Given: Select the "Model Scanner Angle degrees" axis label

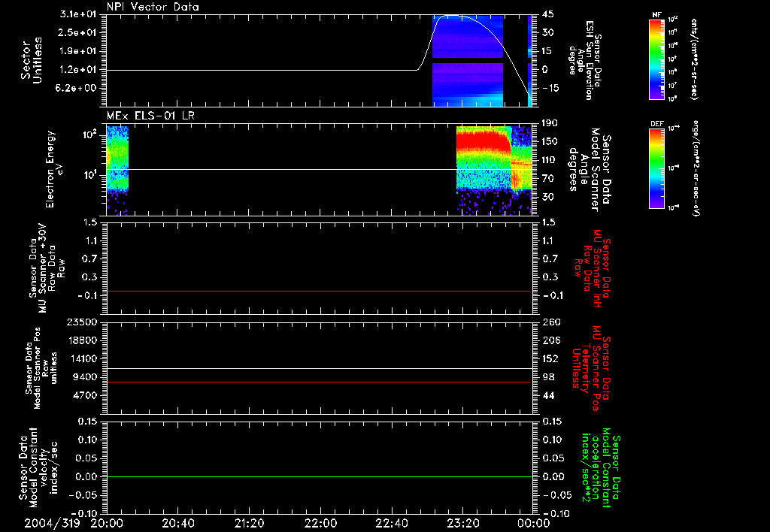Looking at the screenshot, I should coord(590,170).
